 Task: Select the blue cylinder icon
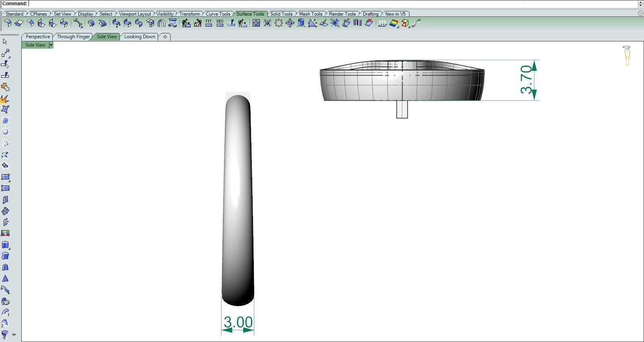[x=301, y=23]
